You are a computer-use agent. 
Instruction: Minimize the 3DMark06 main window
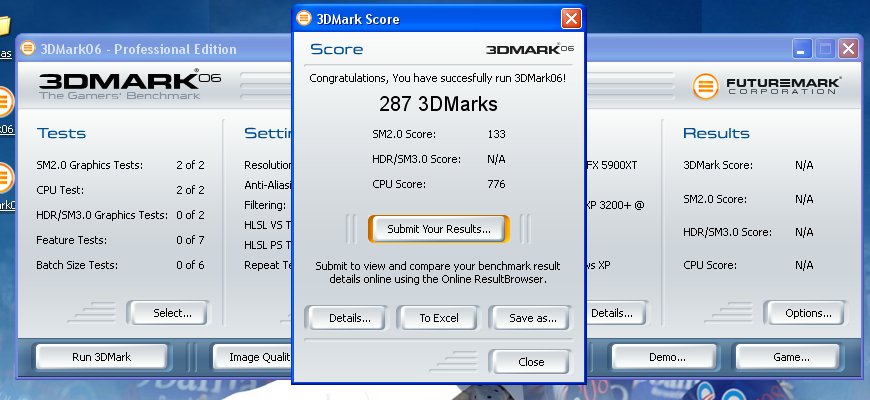[x=801, y=49]
